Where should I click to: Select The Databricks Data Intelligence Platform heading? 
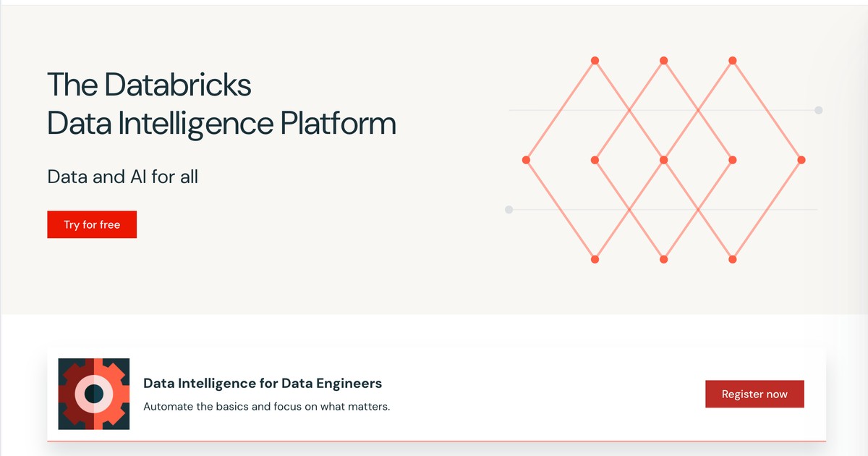(221, 104)
